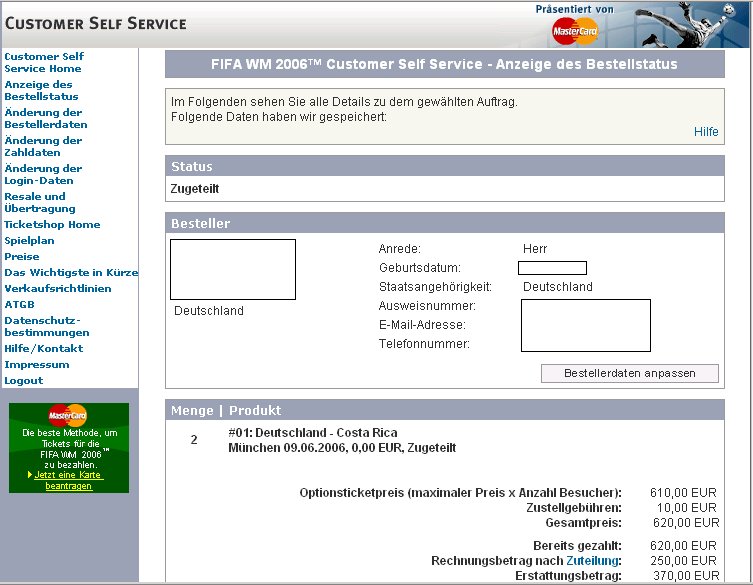The image size is (753, 585).
Task: Open the Preise page
Action: click(x=22, y=257)
